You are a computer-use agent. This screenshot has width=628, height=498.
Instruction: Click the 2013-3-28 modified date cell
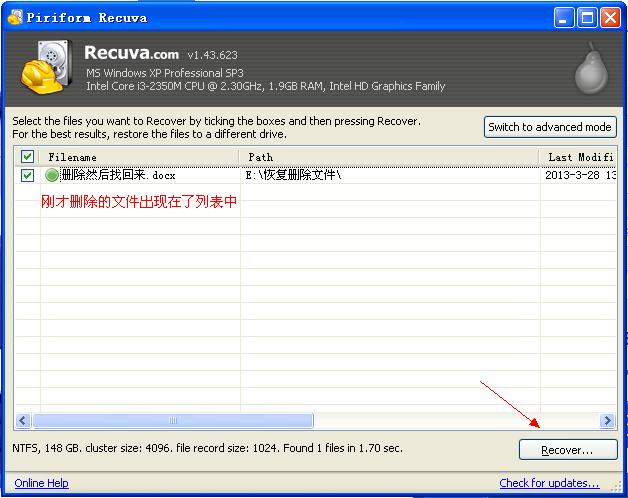[x=580, y=175]
